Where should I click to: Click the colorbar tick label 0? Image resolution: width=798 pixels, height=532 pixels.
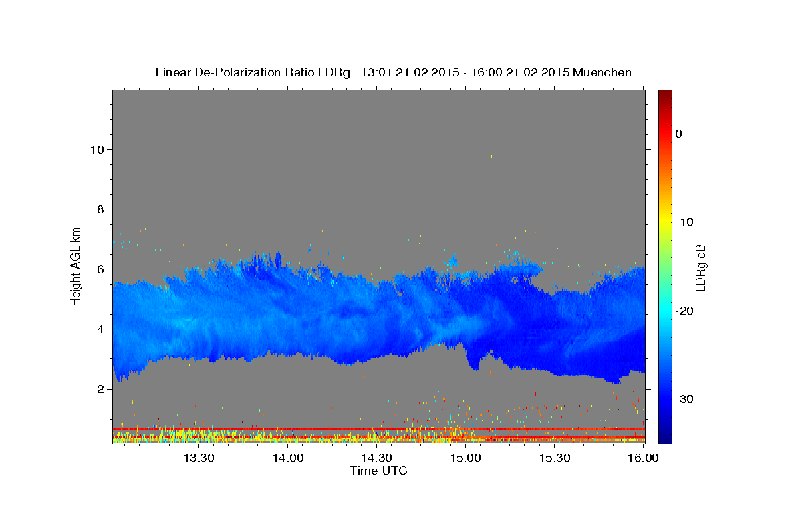tap(678, 134)
